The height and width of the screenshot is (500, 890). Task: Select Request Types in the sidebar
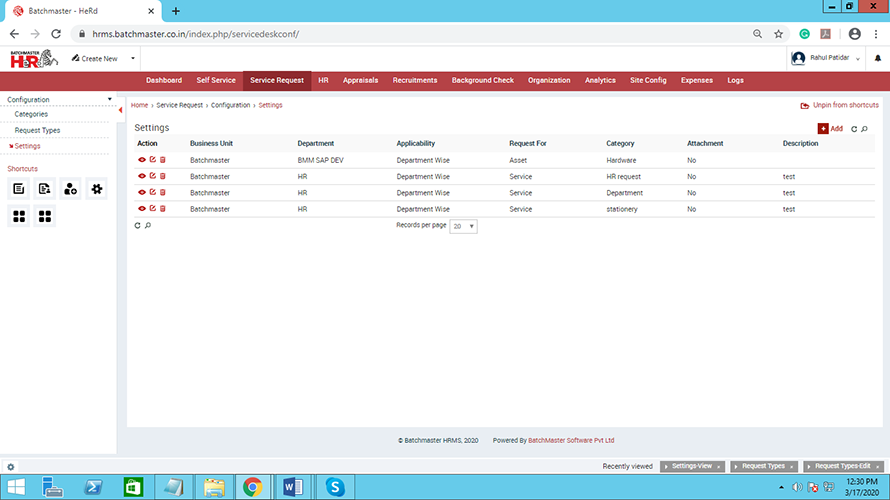coord(37,130)
